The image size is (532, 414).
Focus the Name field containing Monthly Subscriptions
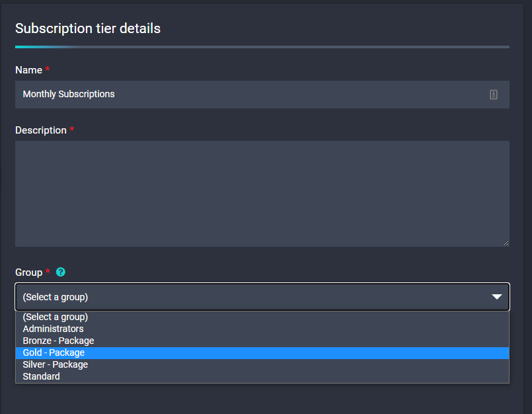coord(262,95)
